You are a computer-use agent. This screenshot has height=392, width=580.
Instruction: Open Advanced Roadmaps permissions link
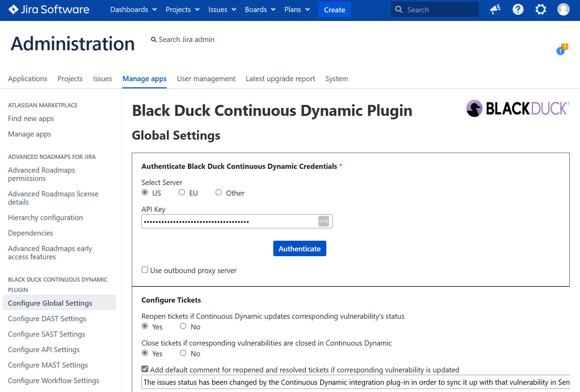tap(41, 174)
